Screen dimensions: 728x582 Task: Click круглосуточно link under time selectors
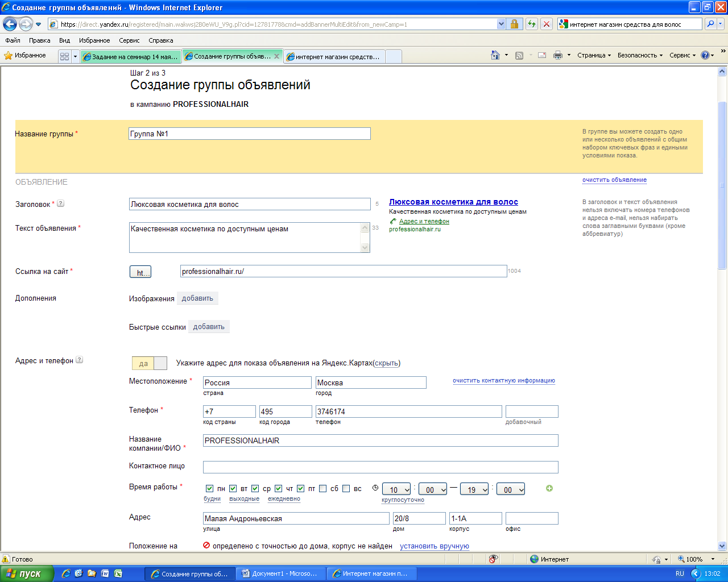click(403, 500)
